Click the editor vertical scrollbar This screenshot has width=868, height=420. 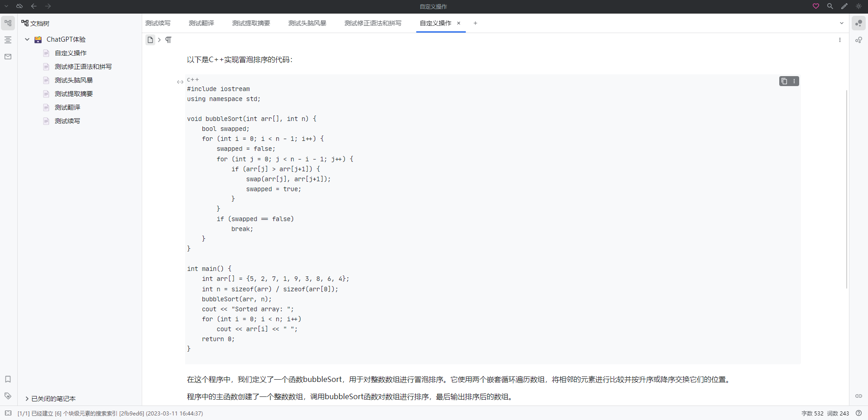click(x=847, y=189)
